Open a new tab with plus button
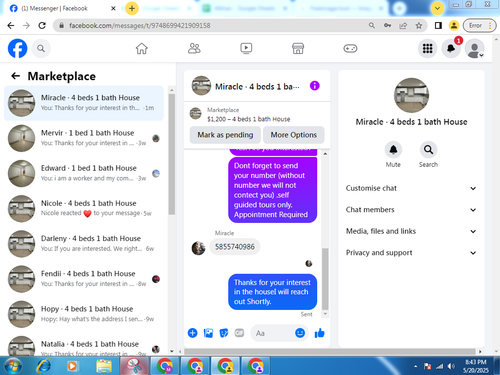This screenshot has height=375, width=500. tap(132, 8)
